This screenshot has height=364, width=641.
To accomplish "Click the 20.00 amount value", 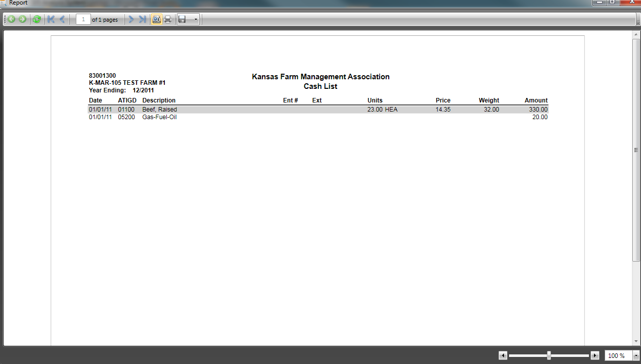I will pos(540,117).
